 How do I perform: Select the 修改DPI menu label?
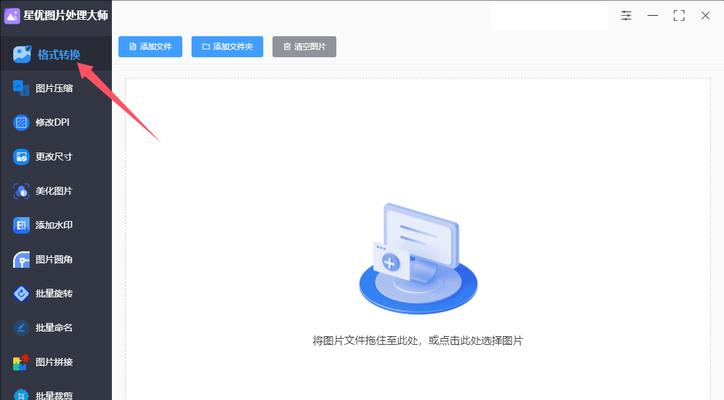pos(53,122)
